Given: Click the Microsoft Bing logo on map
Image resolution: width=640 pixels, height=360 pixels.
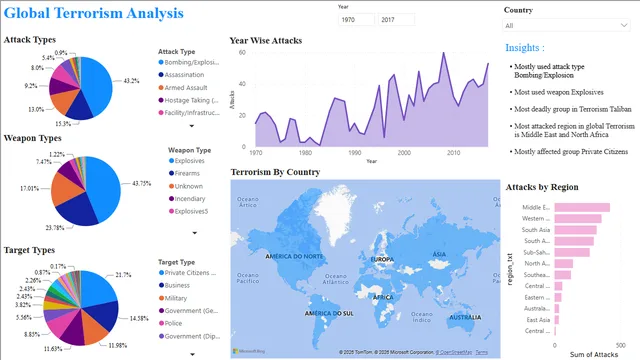Looking at the screenshot, I should click(x=249, y=351).
